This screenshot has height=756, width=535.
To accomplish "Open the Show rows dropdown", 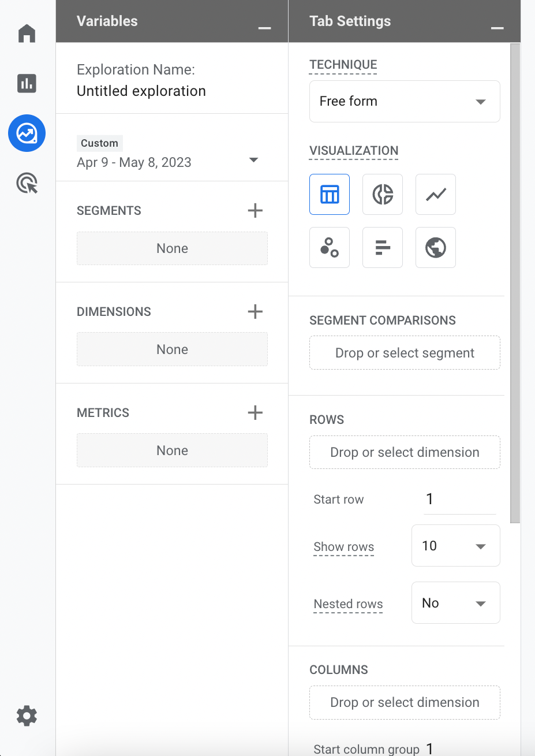I will pos(456,545).
